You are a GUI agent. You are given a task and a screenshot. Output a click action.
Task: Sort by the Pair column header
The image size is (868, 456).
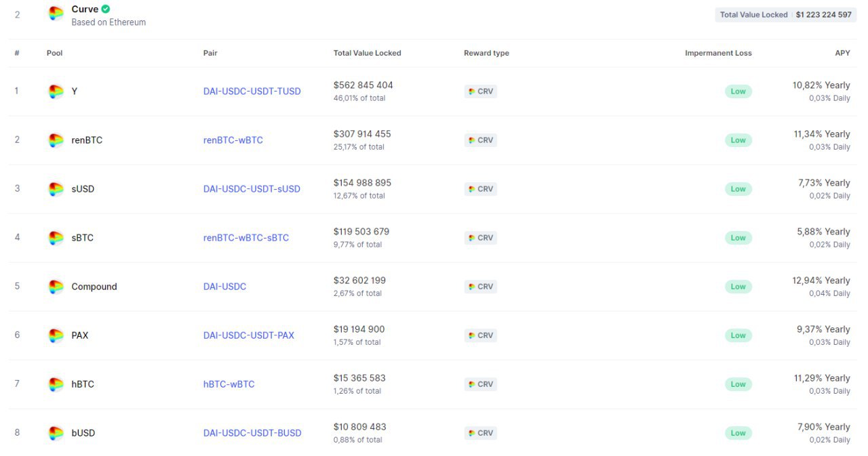tap(210, 53)
